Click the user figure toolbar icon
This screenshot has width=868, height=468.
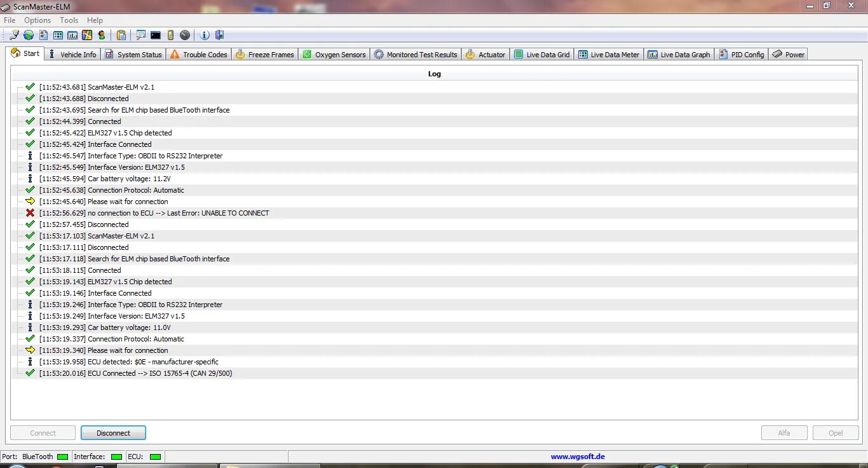pyautogui.click(x=102, y=35)
